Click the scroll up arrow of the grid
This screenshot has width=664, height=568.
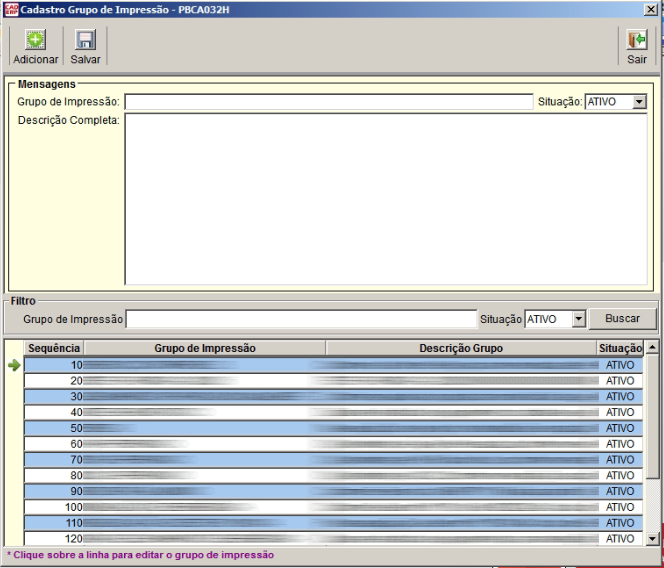652,347
